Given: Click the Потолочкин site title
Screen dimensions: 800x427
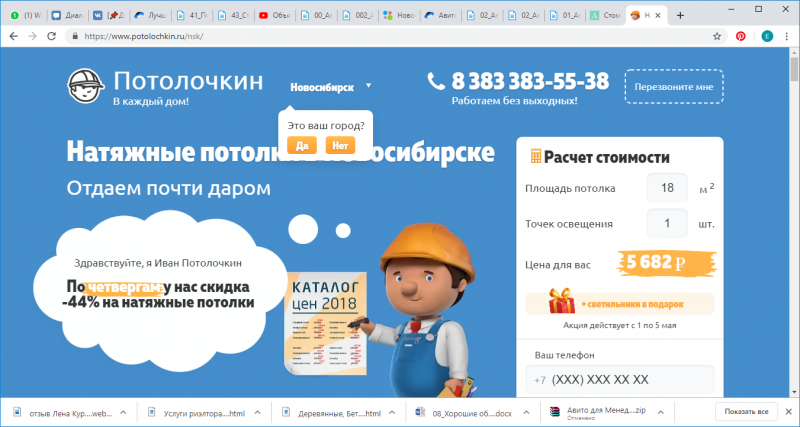Looking at the screenshot, I should point(188,81).
